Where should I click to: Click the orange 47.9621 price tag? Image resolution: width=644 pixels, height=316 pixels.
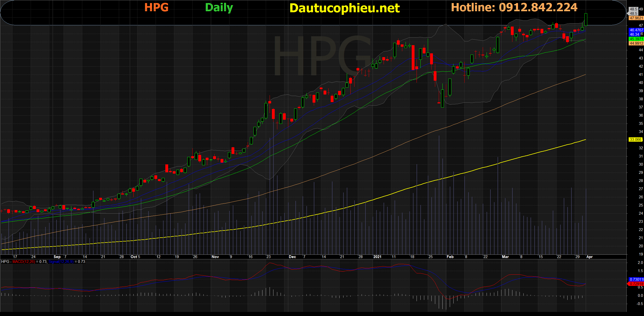click(636, 18)
